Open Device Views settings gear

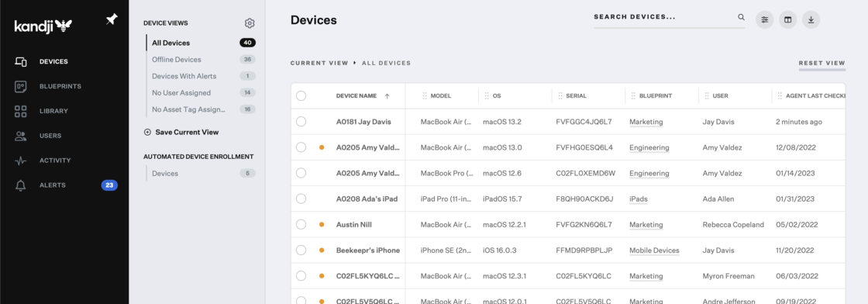coord(249,23)
